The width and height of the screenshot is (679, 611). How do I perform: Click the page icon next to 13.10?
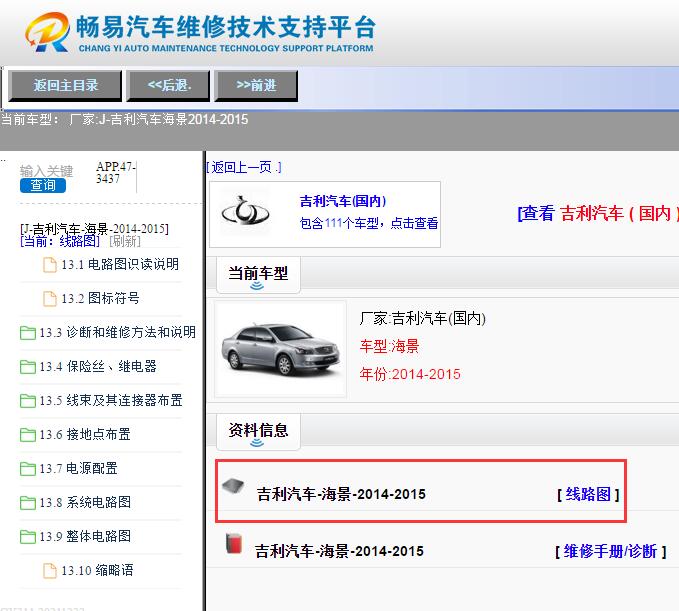pos(50,571)
